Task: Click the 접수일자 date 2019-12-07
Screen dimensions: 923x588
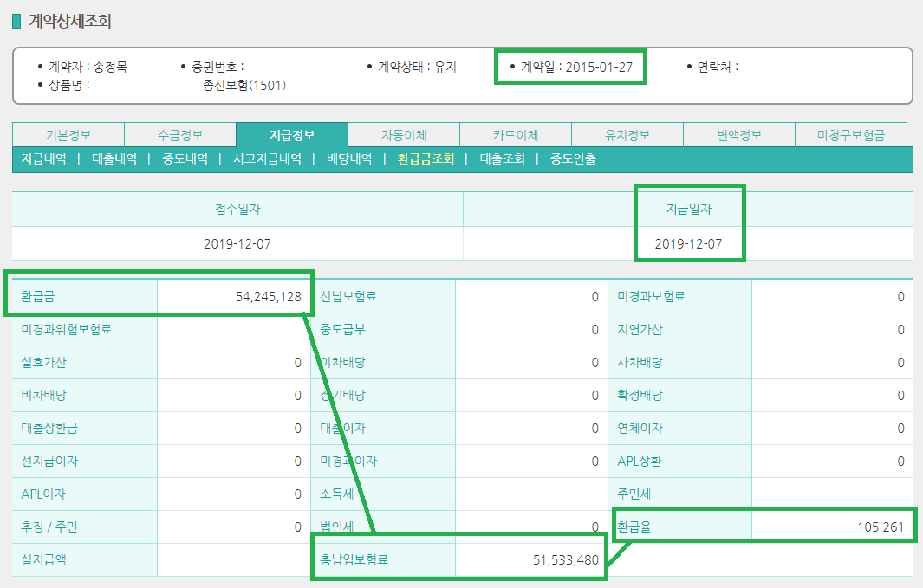Action: point(237,244)
